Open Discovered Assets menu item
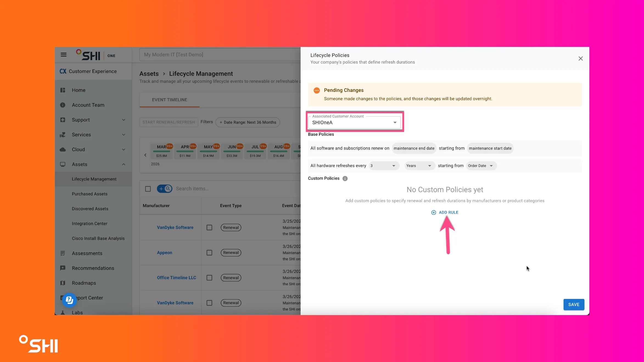644x362 pixels. click(x=90, y=209)
